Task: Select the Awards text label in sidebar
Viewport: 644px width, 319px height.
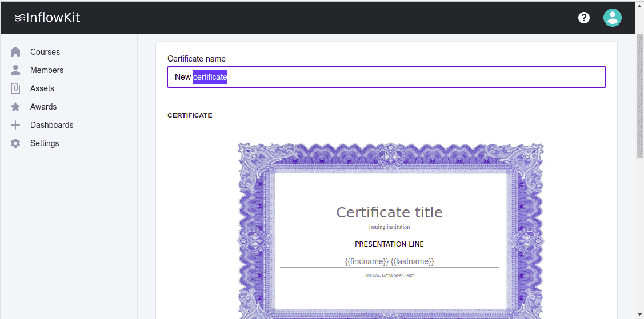Action: click(x=43, y=107)
